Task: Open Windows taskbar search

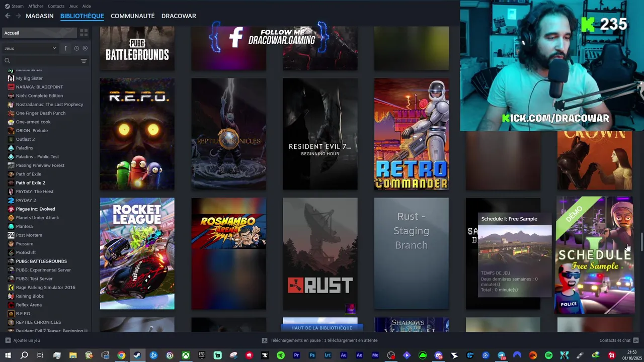Action: (x=24, y=355)
